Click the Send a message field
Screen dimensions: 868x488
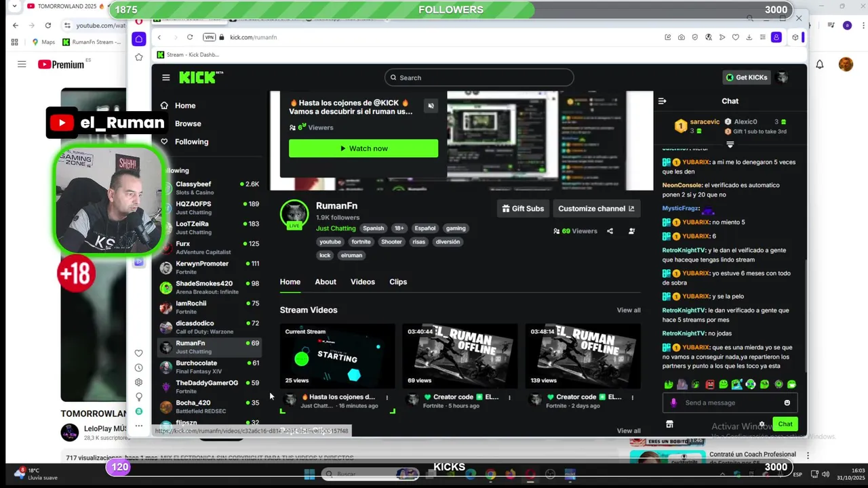(x=729, y=403)
